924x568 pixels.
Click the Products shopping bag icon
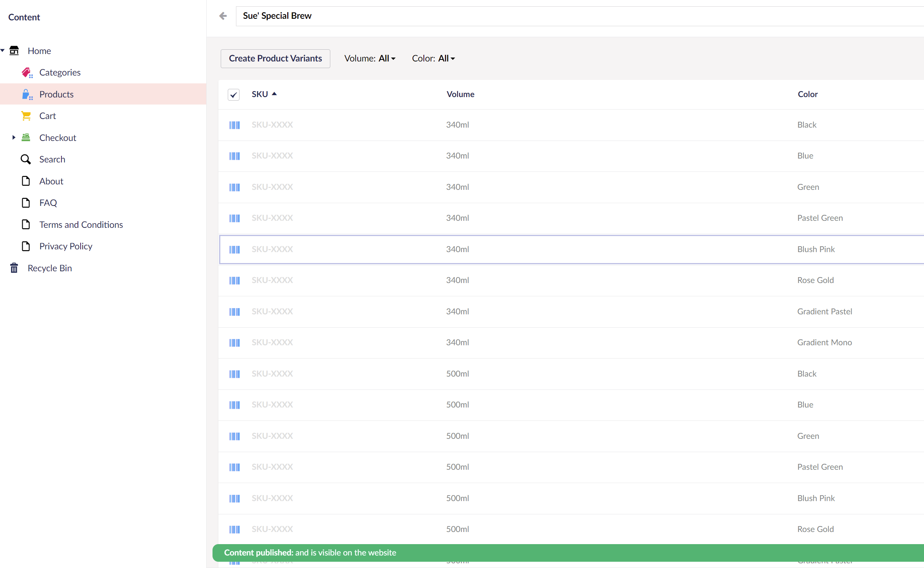pyautogui.click(x=27, y=94)
